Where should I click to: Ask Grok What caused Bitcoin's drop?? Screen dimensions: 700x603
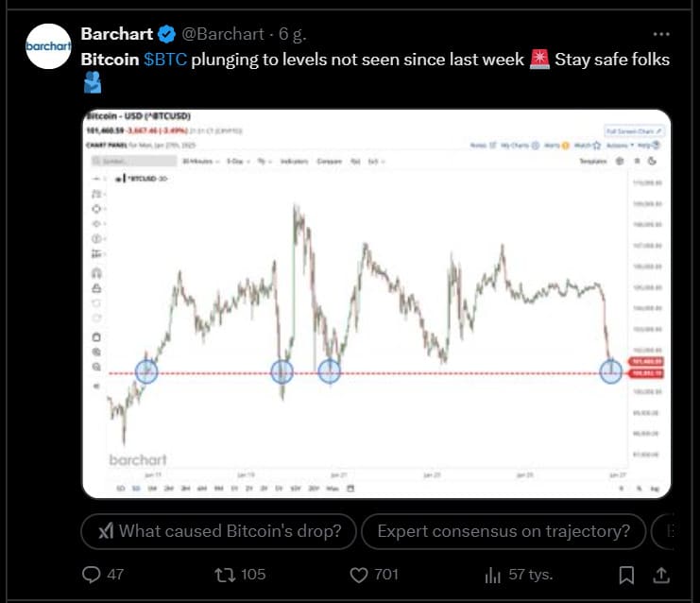tap(219, 531)
